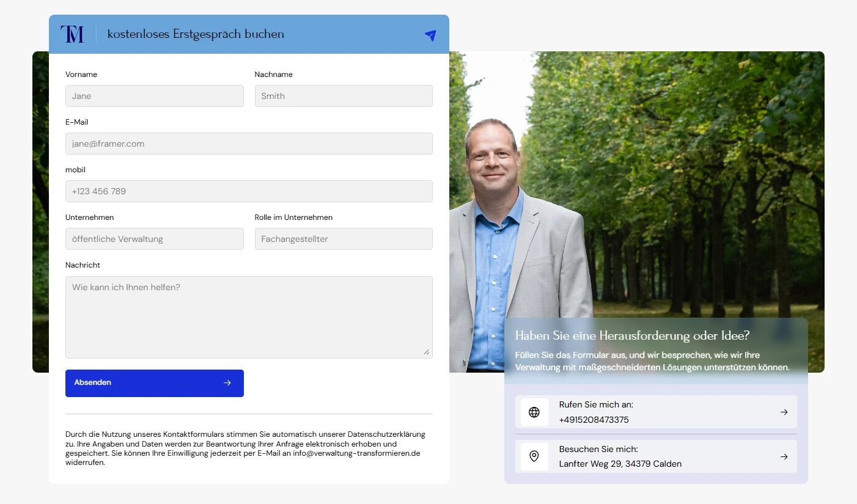
Task: Focus the Nachname input field
Action: coord(344,96)
